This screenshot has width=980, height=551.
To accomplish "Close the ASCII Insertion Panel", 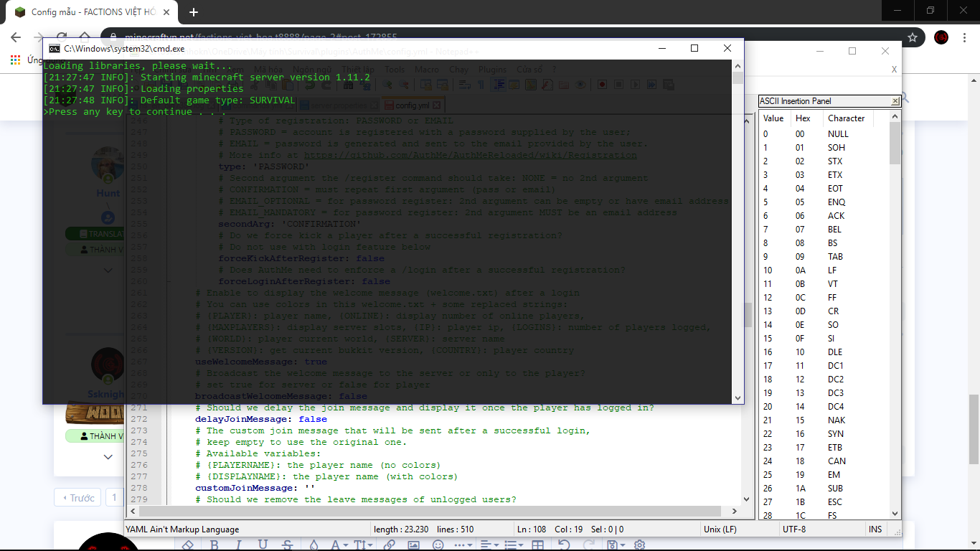I will (895, 101).
